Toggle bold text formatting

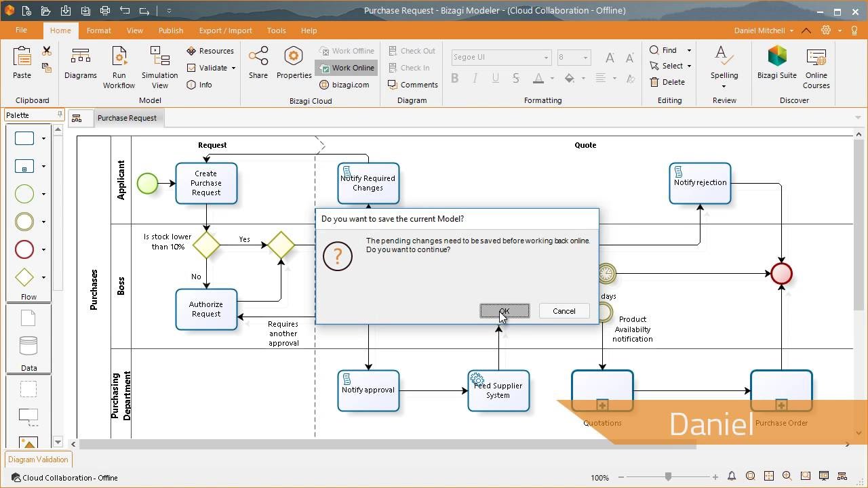point(455,79)
